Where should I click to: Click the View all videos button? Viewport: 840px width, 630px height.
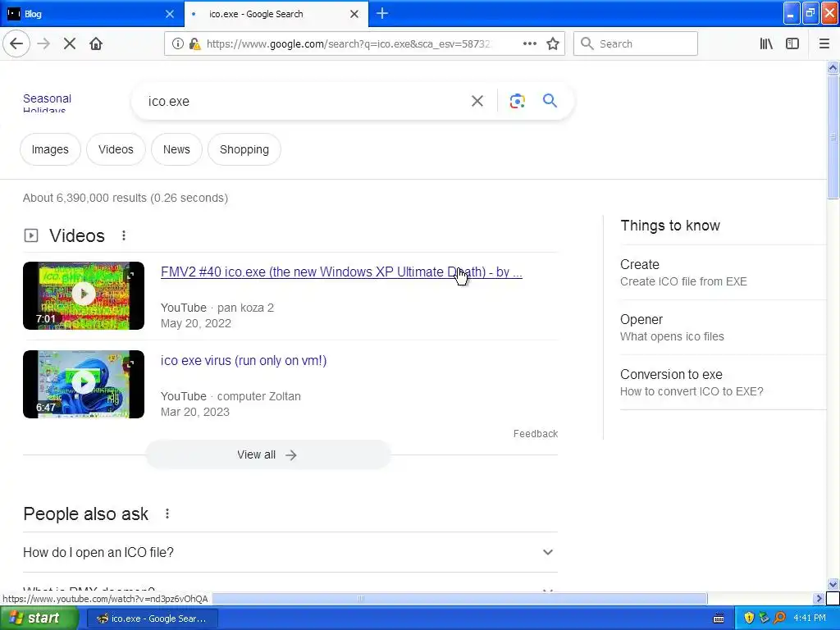click(x=268, y=454)
